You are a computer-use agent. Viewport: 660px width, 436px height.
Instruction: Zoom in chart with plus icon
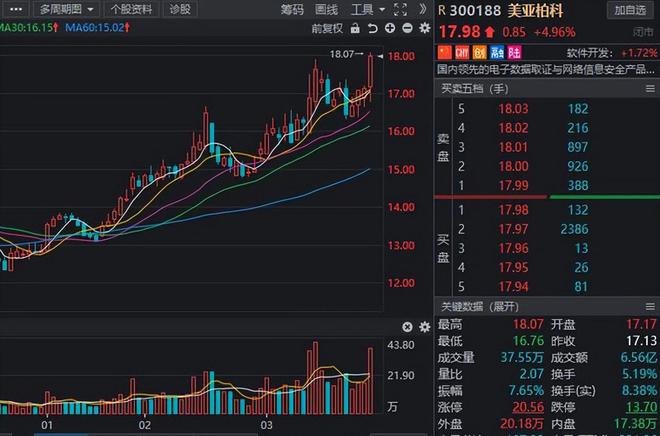pyautogui.click(x=390, y=28)
